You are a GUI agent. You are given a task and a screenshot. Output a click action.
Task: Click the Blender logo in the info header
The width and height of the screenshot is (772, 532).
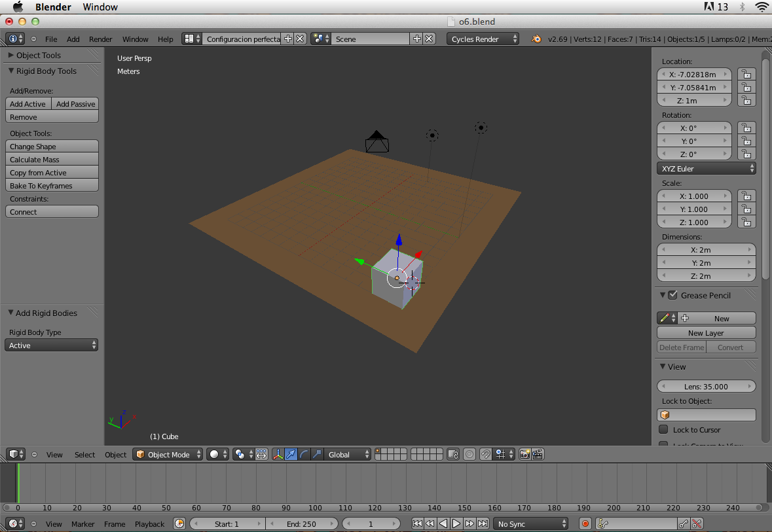(x=536, y=39)
